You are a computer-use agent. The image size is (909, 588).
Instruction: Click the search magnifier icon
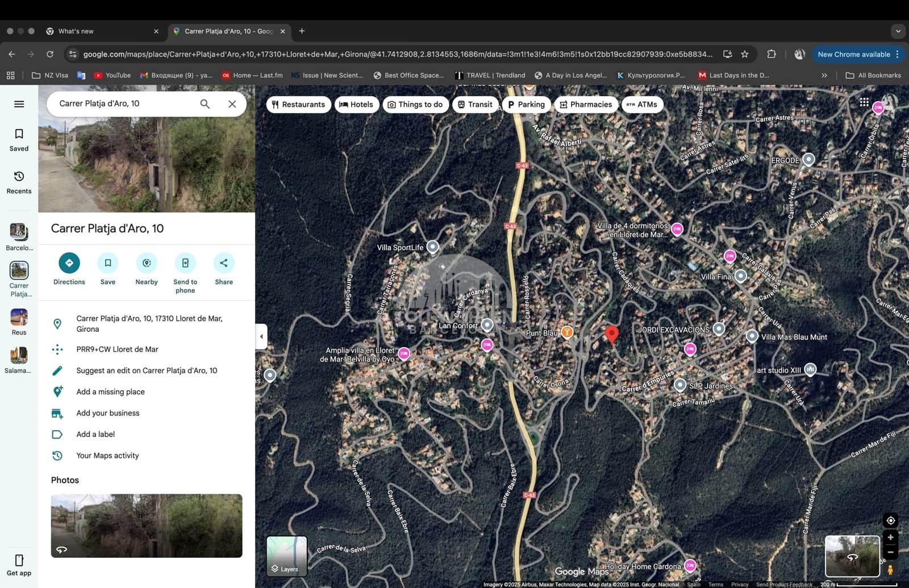point(205,104)
